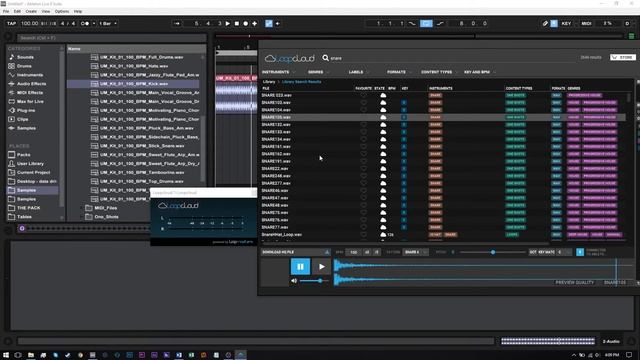Select the SnareHat_Loop.wav row
640x360 pixels.
[x=443, y=235]
